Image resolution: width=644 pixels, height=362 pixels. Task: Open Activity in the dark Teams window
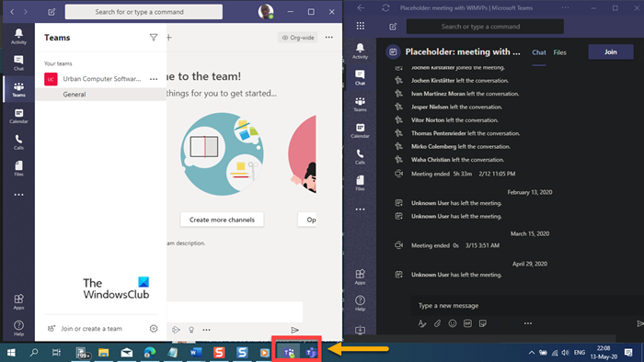(360, 51)
